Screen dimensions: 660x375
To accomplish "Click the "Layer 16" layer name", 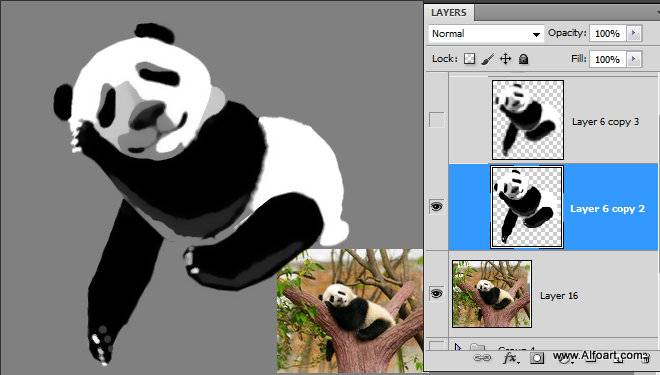I will pos(559,296).
